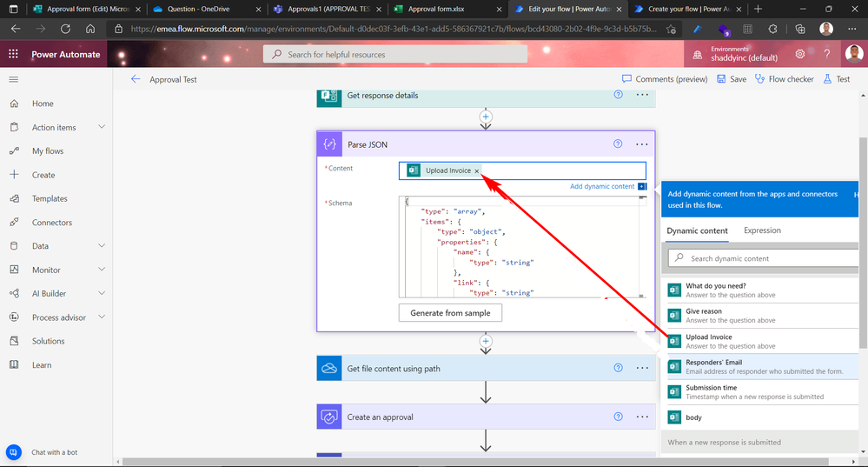Image resolution: width=868 pixels, height=467 pixels.
Task: Click the Create an approval icon
Action: tap(329, 417)
